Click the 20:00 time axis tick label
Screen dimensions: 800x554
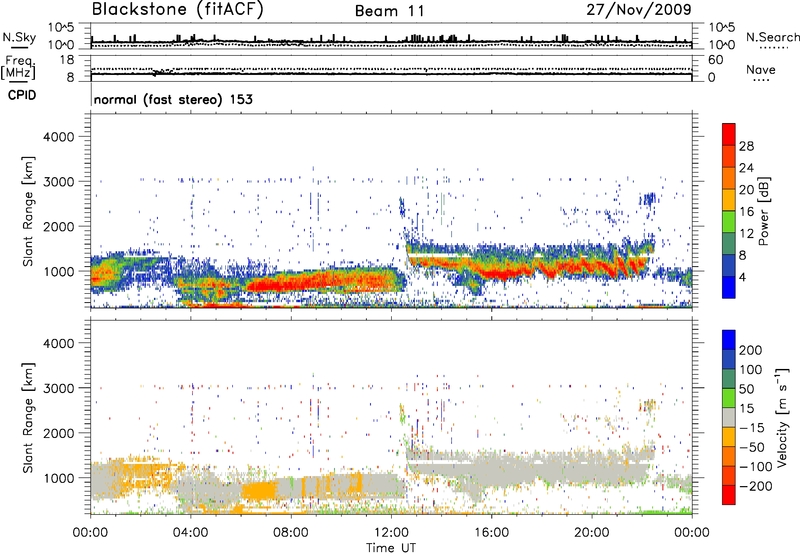[591, 533]
